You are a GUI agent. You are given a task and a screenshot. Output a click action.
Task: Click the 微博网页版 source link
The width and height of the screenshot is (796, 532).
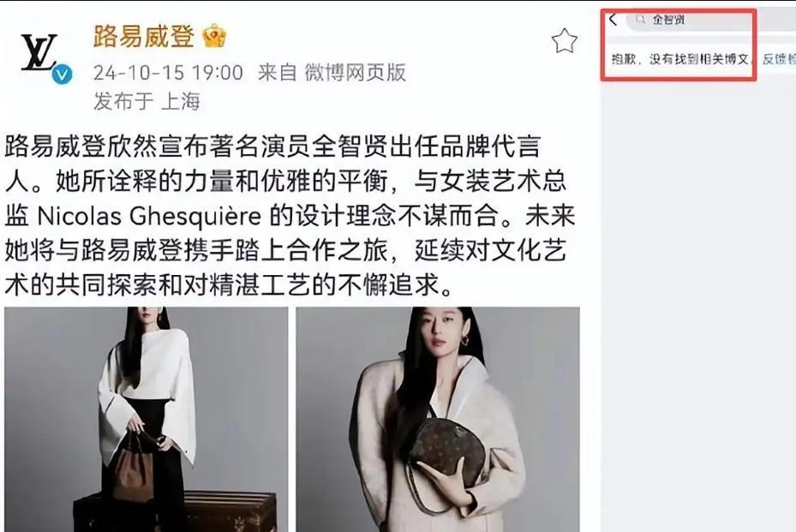tap(355, 73)
